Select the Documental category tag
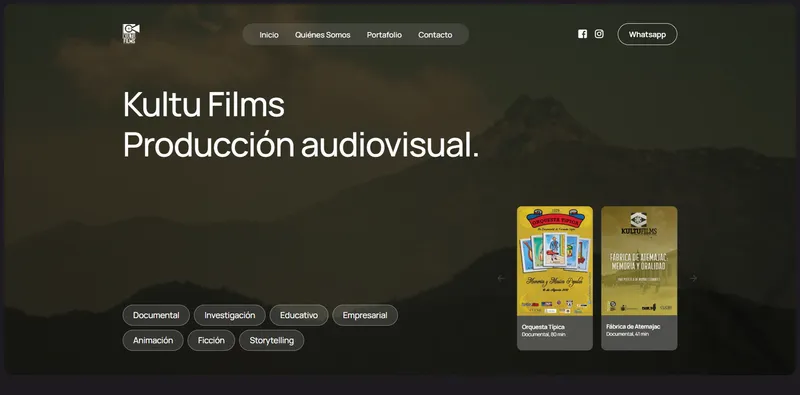800x395 pixels. pyautogui.click(x=156, y=315)
